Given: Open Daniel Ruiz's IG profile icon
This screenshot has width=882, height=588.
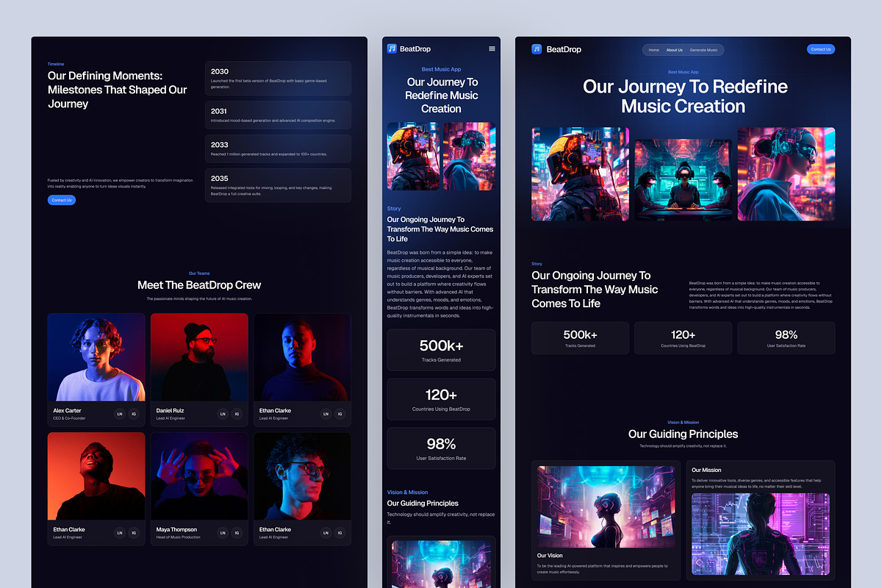Looking at the screenshot, I should coord(237,414).
